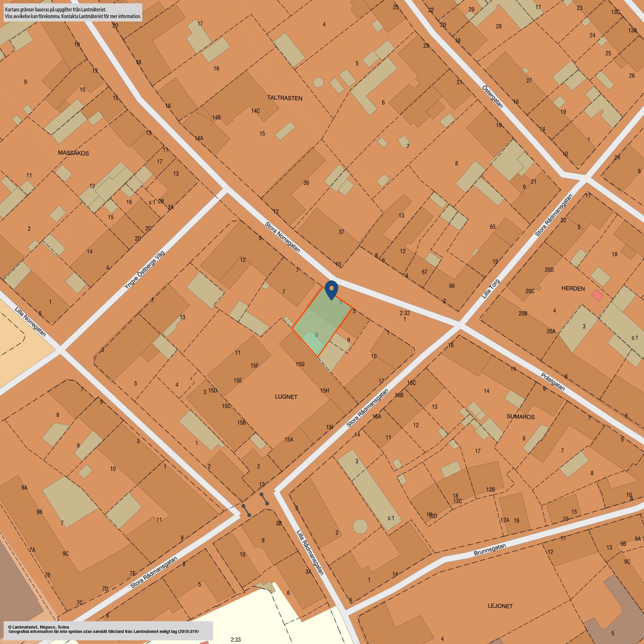
Task: Select the Östergatan street name
Action: pos(493,96)
